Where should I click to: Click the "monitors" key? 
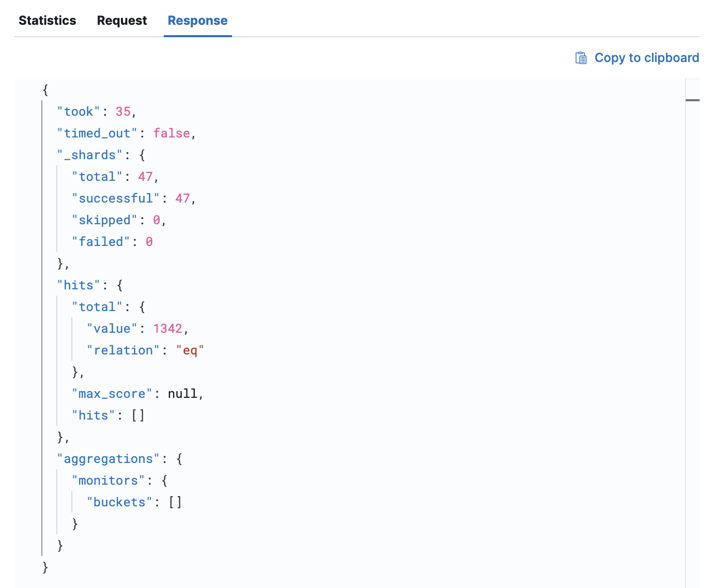[109, 481]
